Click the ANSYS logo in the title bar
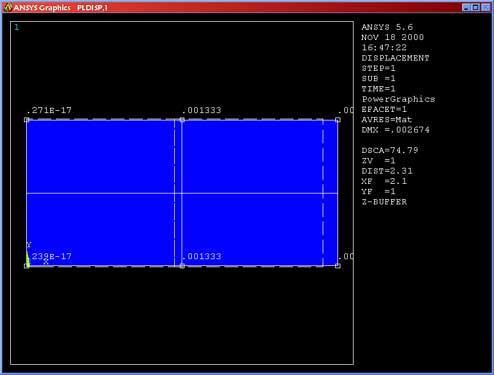 tap(8, 7)
